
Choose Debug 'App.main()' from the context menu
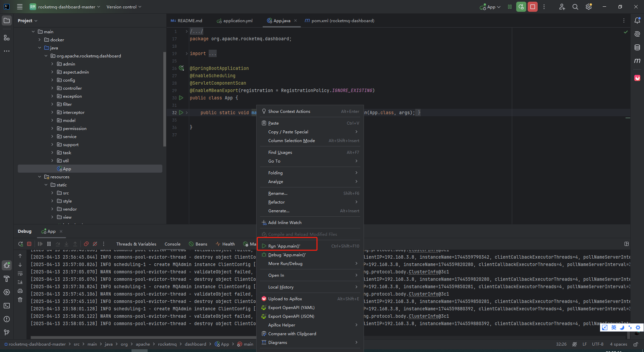(x=310, y=255)
